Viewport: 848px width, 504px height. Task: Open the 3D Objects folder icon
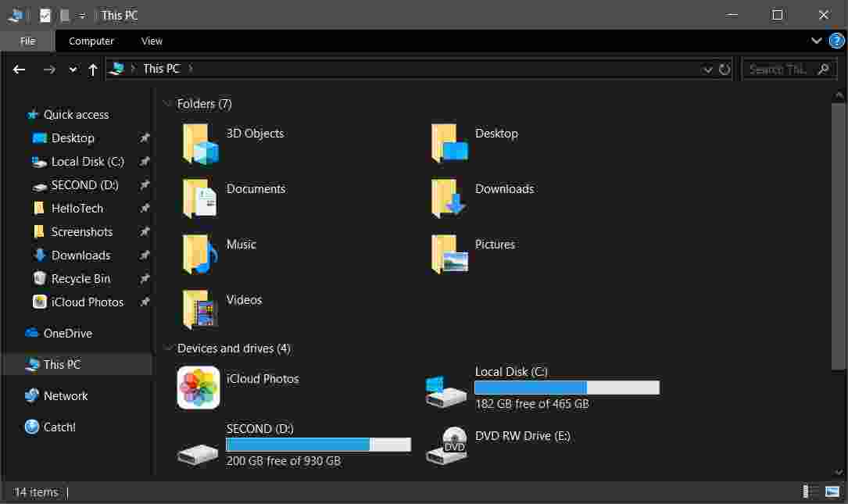[x=201, y=143]
